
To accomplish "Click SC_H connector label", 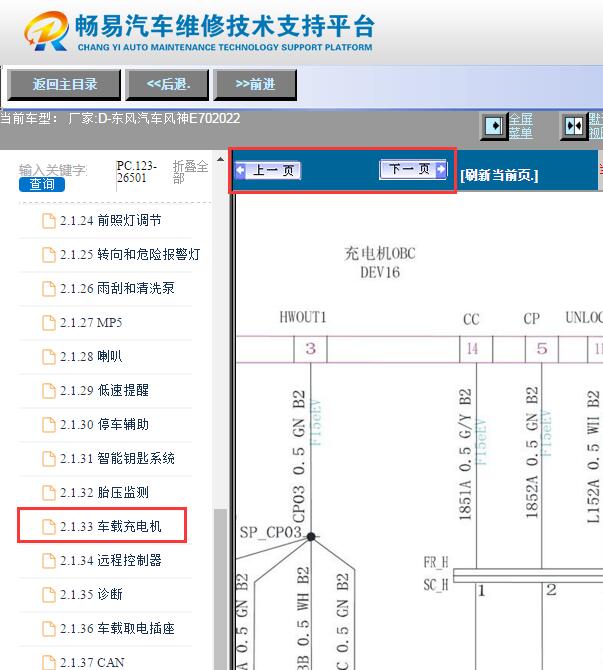I will click(435, 585).
